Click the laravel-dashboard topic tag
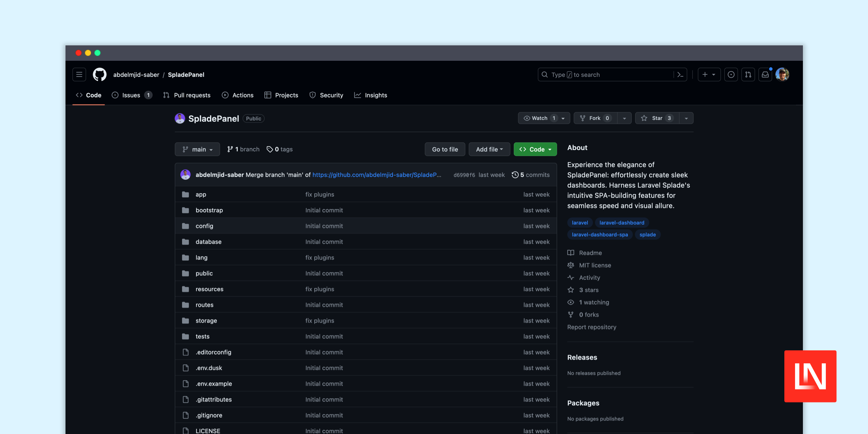The width and height of the screenshot is (868, 434). (x=622, y=223)
